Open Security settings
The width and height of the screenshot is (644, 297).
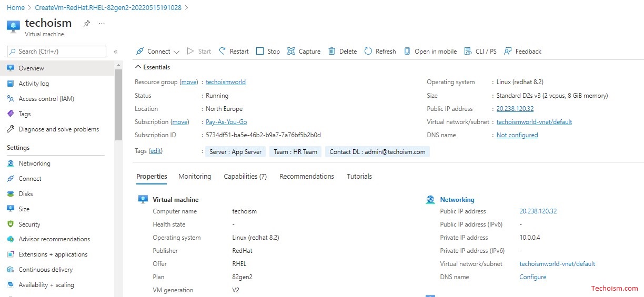coord(29,224)
